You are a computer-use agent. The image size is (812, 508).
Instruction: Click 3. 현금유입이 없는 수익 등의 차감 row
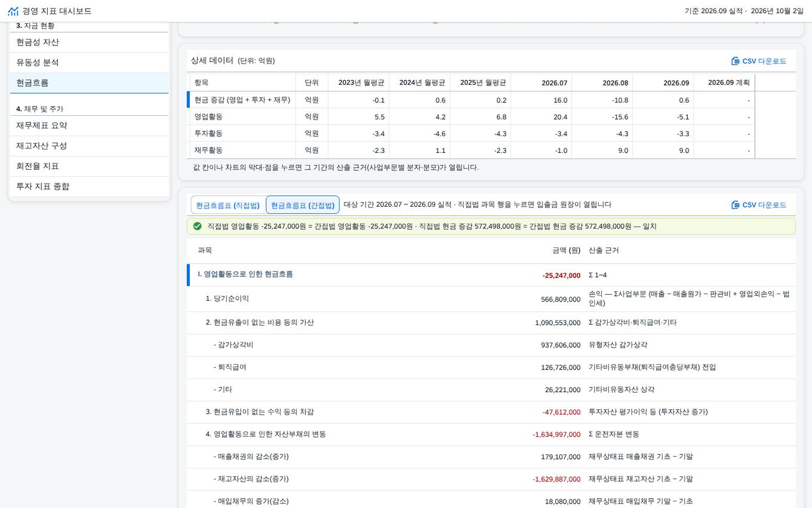click(x=491, y=412)
